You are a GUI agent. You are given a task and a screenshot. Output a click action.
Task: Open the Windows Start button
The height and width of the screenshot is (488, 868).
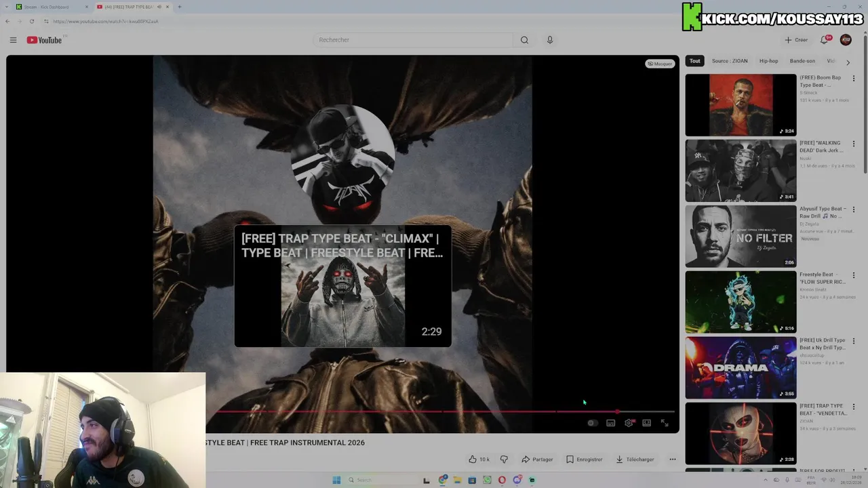[x=336, y=480]
